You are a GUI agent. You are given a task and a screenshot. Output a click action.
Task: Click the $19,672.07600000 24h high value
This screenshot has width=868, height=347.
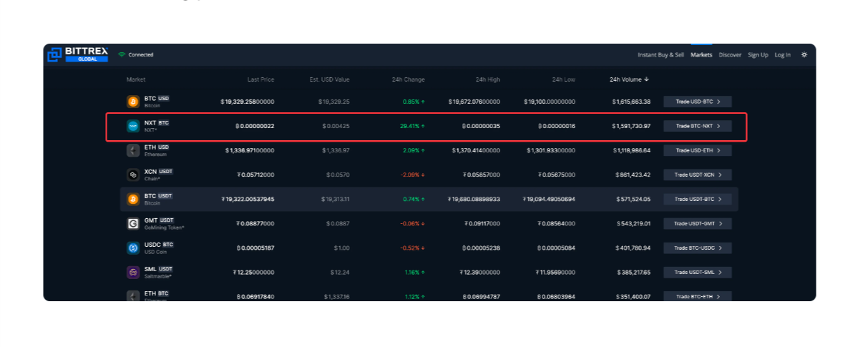click(474, 102)
